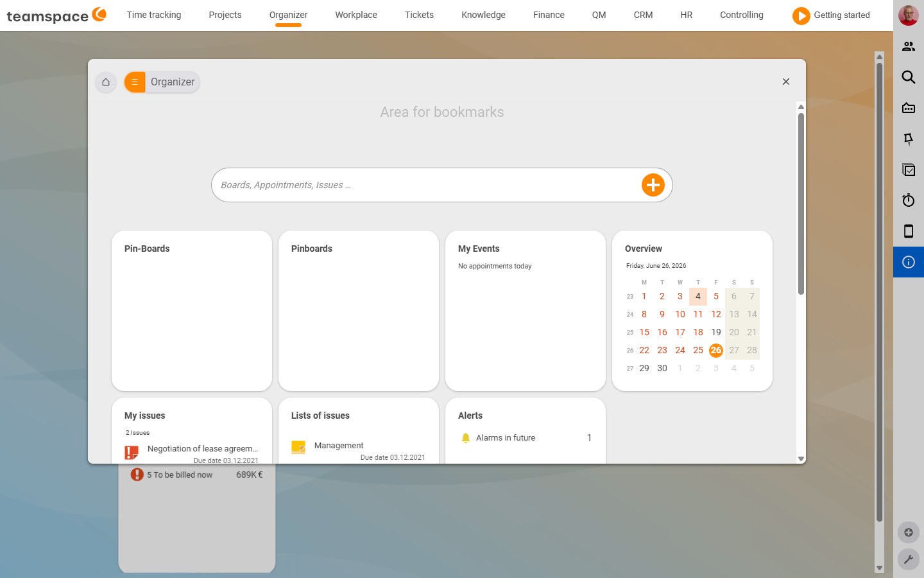Open the Negotiation of lease agreem... issue
924x578 pixels.
pos(203,449)
